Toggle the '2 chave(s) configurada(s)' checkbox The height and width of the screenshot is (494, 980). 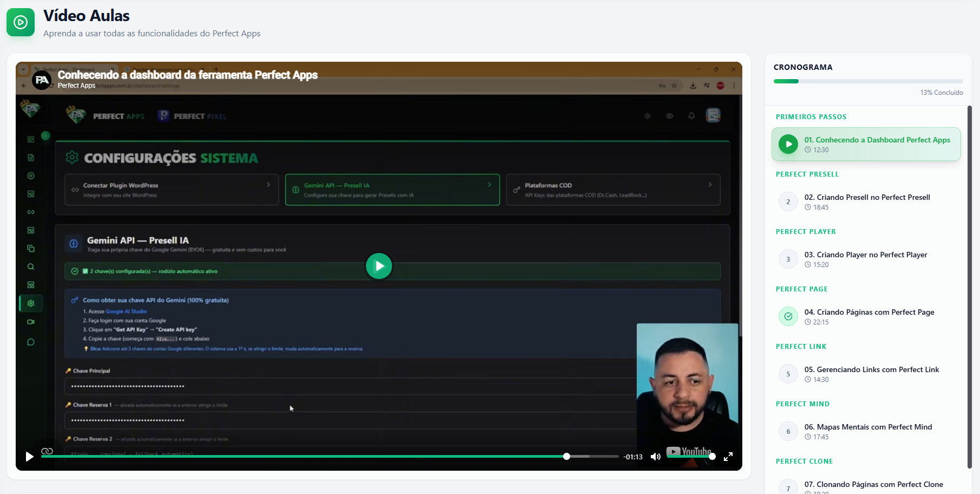point(84,271)
